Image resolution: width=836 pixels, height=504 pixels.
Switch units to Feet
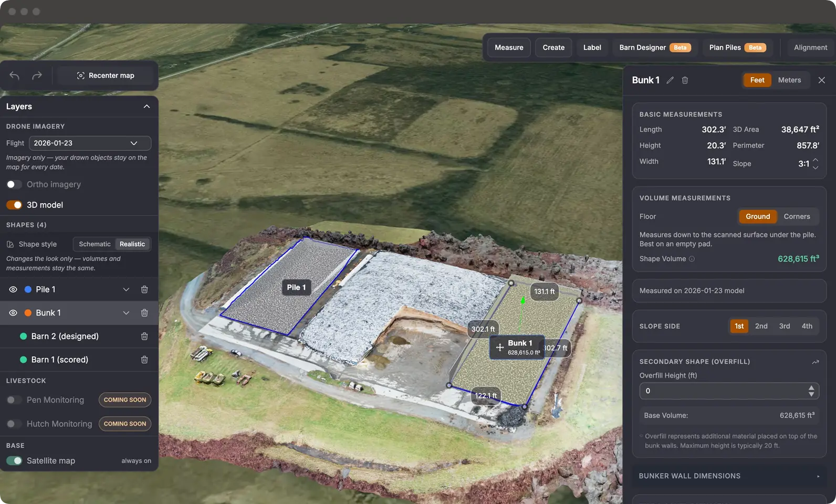point(757,80)
